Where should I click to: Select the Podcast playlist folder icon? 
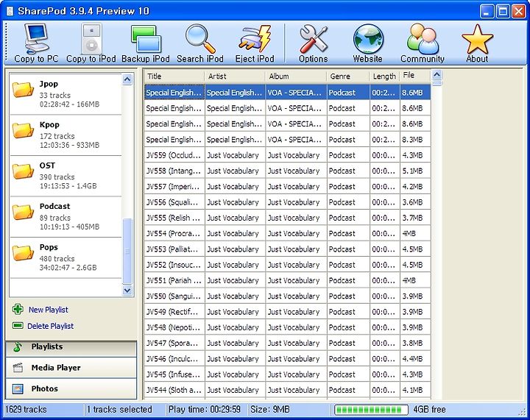[x=23, y=212]
